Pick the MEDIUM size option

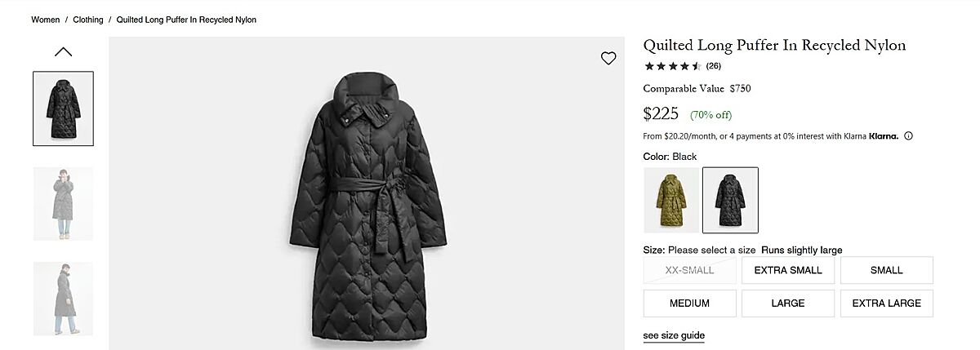689,303
